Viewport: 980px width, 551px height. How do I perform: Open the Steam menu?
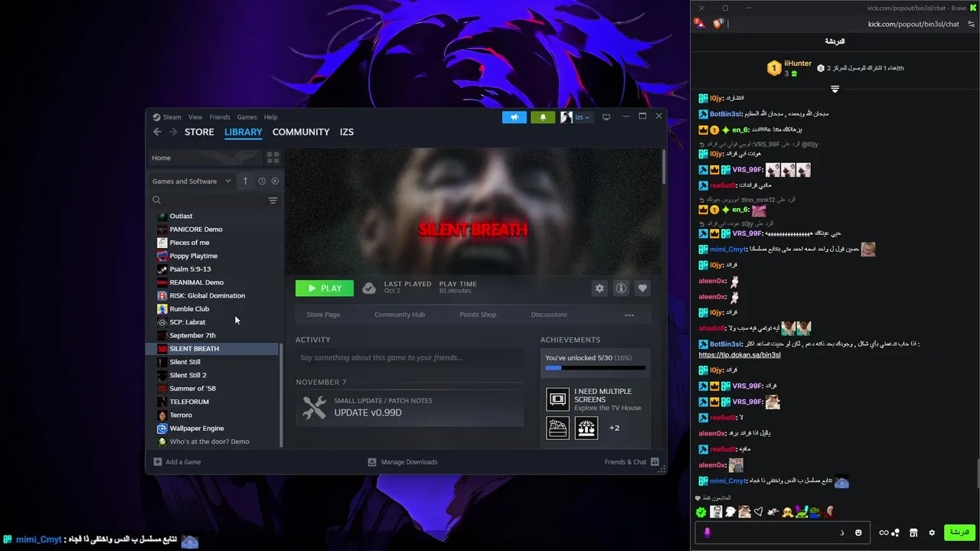pos(167,117)
